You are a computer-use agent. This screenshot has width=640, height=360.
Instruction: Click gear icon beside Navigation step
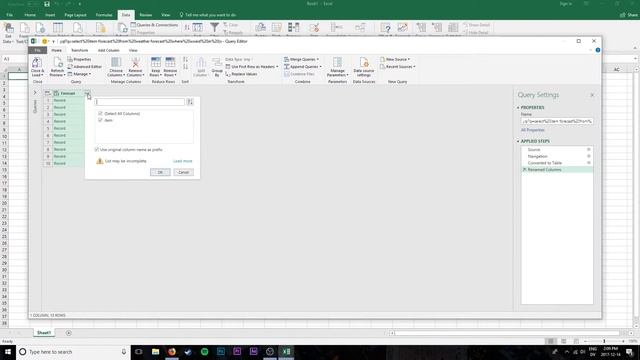(589, 156)
